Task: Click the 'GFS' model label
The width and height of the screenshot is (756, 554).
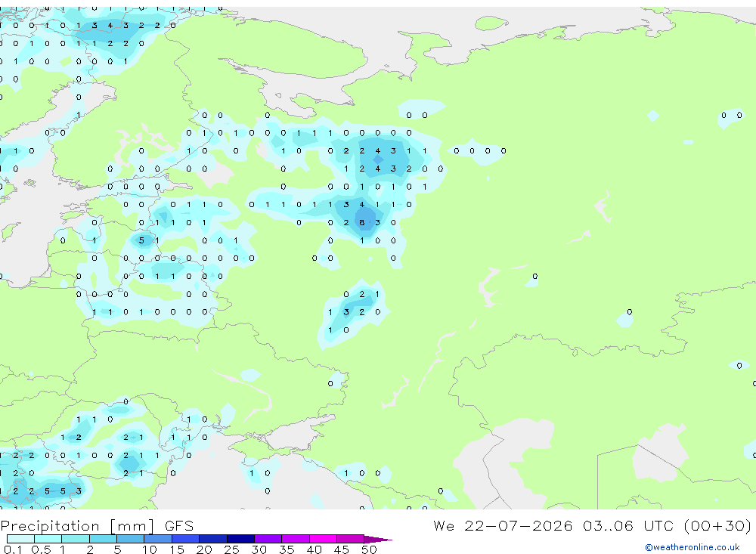Action: tap(179, 525)
